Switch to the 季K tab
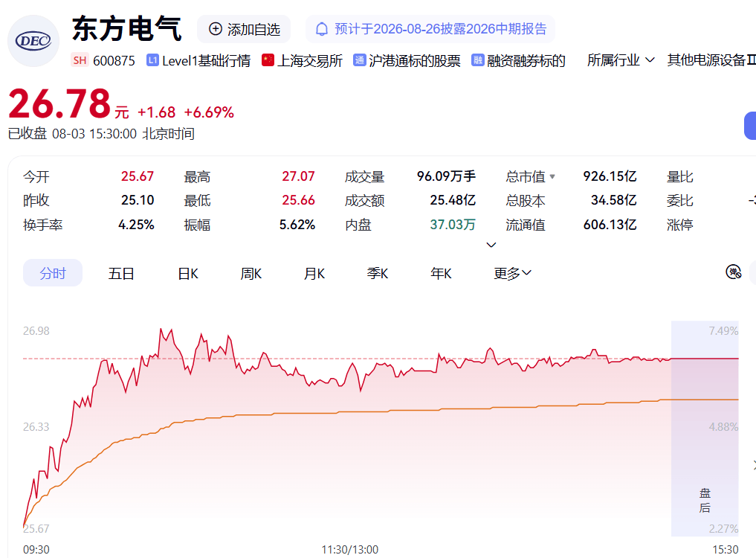The image size is (756, 558). [x=378, y=273]
